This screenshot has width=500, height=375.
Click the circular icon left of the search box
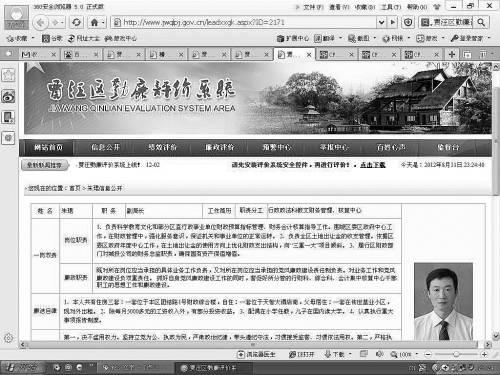pos(408,22)
